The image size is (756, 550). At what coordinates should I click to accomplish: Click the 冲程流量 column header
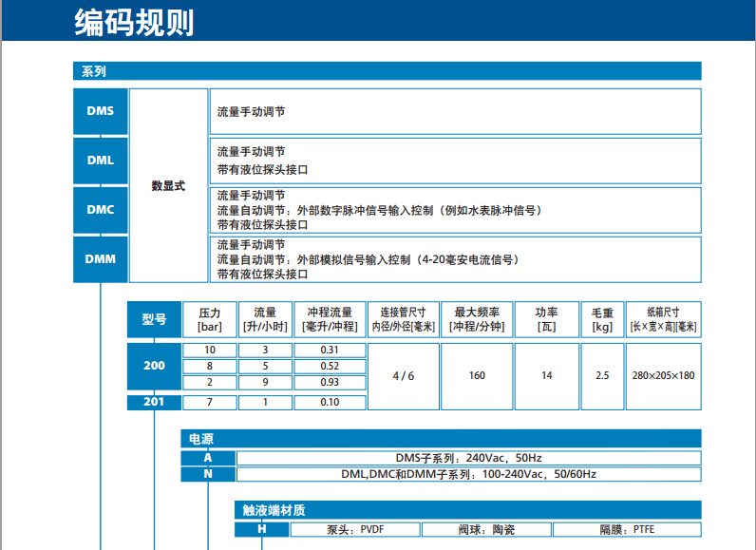pos(330,319)
